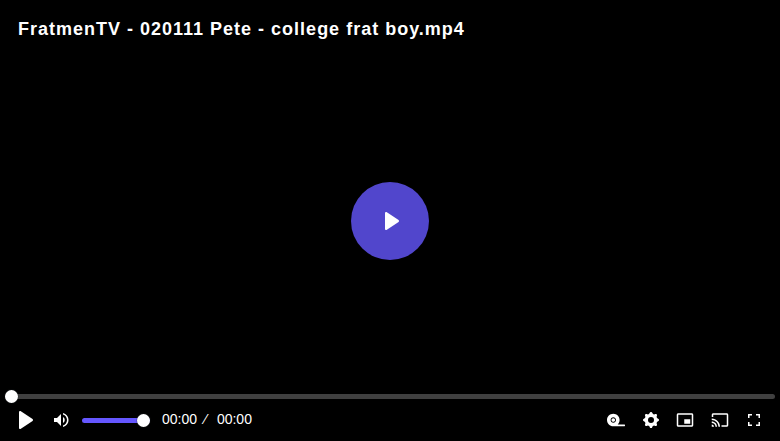This screenshot has height=441, width=780.
Task: Enter fullscreen with the corner brackets icon
Action: tap(754, 420)
